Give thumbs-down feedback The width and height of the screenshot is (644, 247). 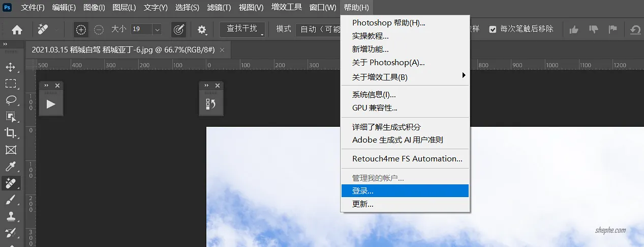coord(593,30)
